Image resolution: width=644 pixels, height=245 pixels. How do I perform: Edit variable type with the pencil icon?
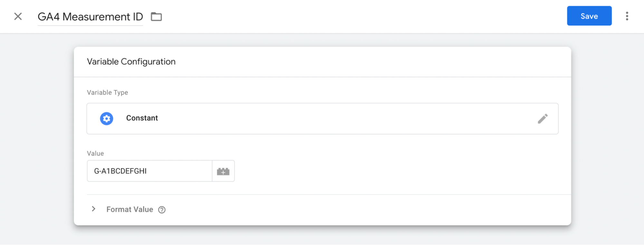pyautogui.click(x=543, y=119)
